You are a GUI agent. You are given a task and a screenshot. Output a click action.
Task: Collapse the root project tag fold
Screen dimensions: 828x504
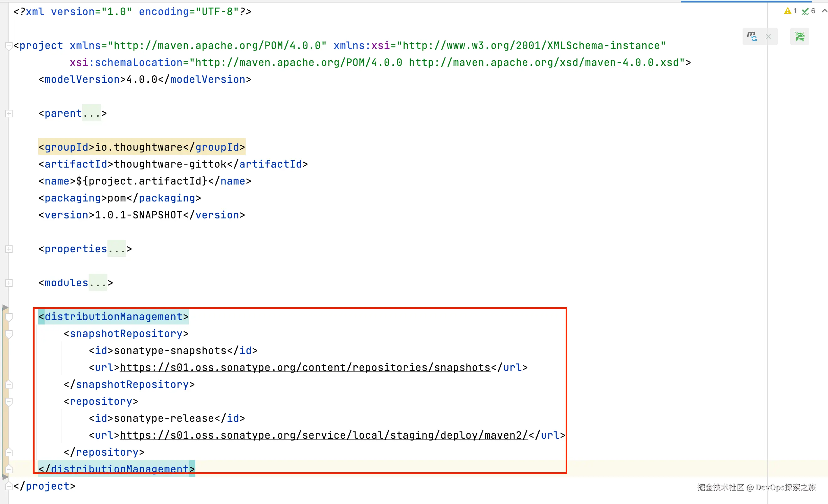coord(9,46)
